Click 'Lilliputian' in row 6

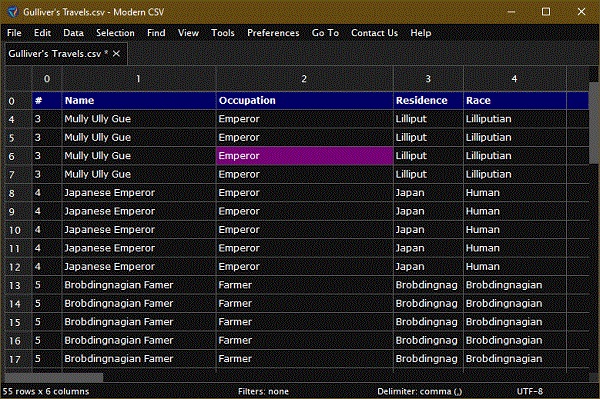tap(514, 156)
